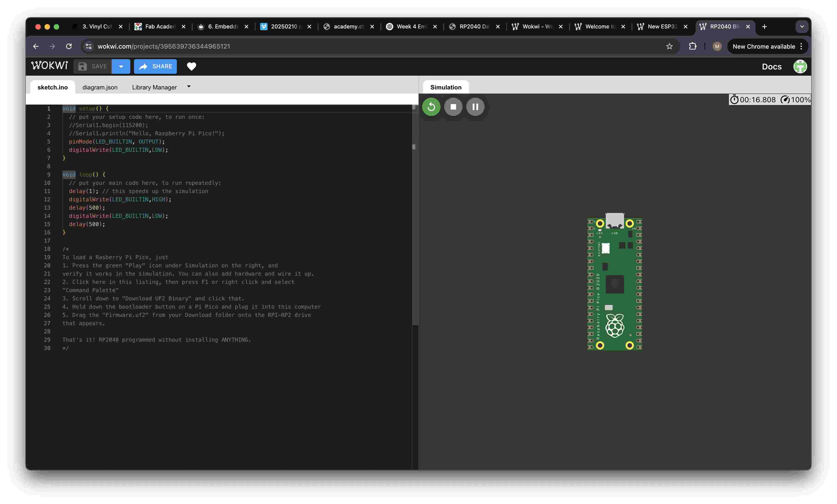
Task: Click the Raspberry Pi Pico board
Action: [614, 282]
